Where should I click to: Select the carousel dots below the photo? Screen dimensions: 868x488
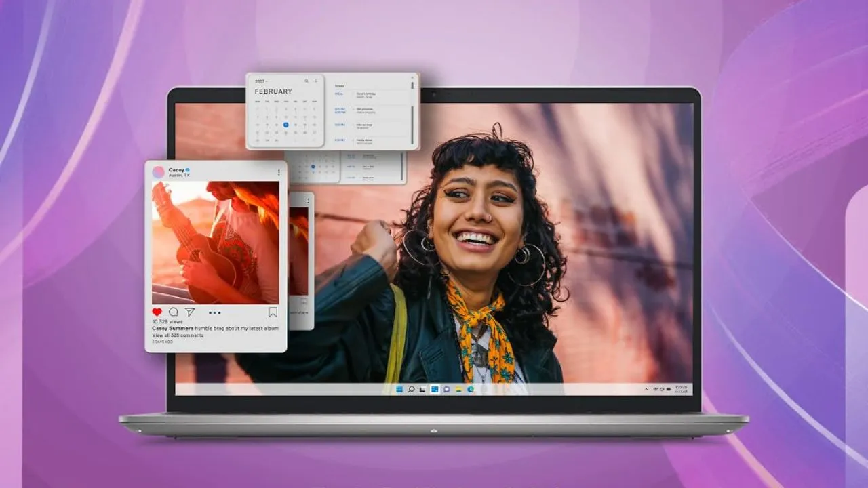[215, 312]
